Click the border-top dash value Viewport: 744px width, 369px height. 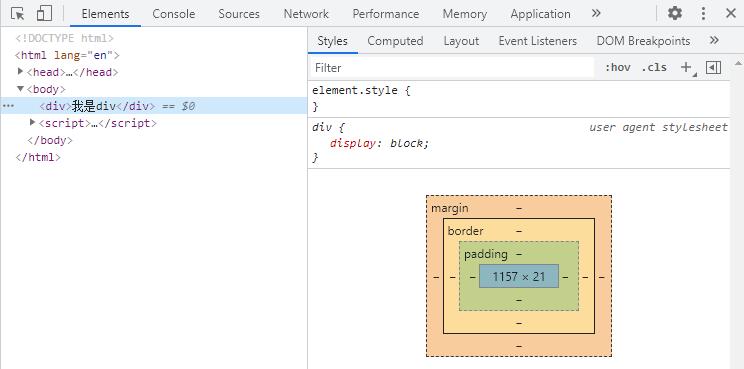point(519,231)
